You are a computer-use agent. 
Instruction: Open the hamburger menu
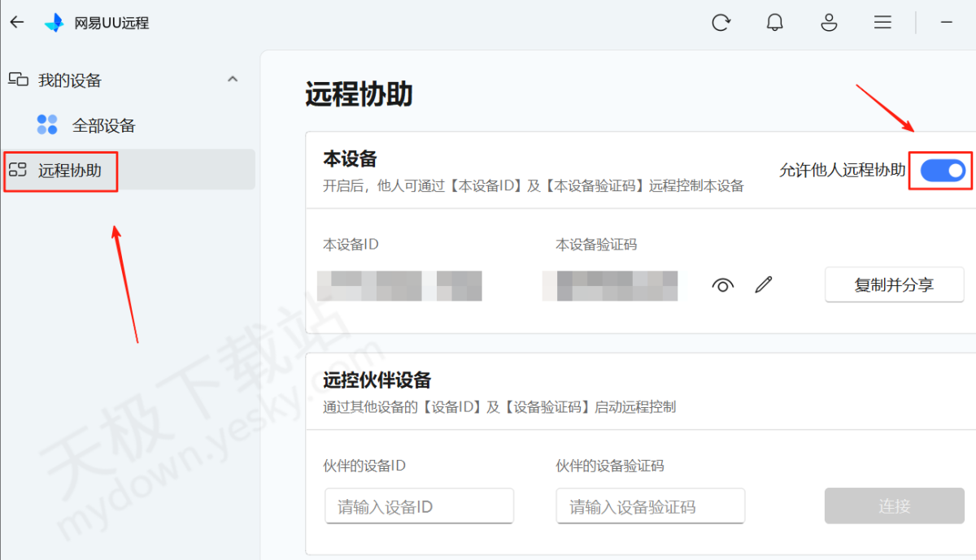(x=882, y=22)
